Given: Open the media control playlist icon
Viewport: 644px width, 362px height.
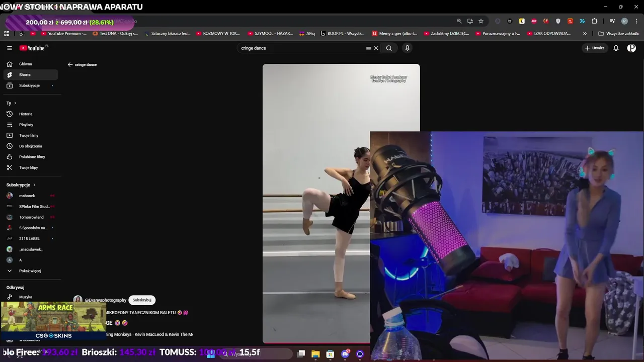Looking at the screenshot, I should (x=612, y=21).
